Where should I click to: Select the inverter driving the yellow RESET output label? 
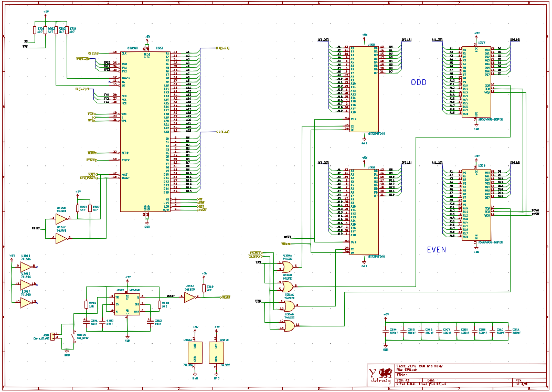[190, 297]
